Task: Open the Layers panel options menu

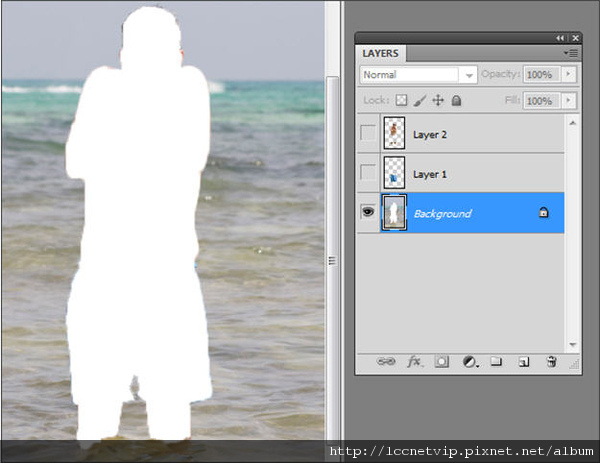Action: coord(571,53)
